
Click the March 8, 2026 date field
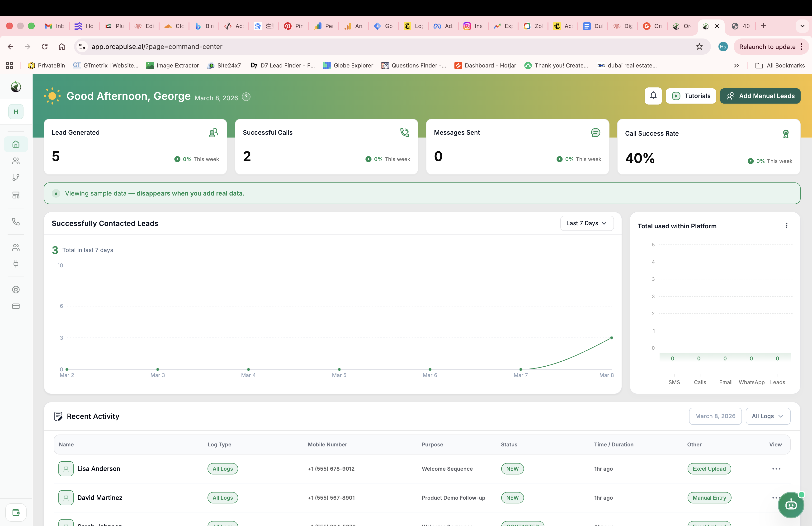[715, 416]
